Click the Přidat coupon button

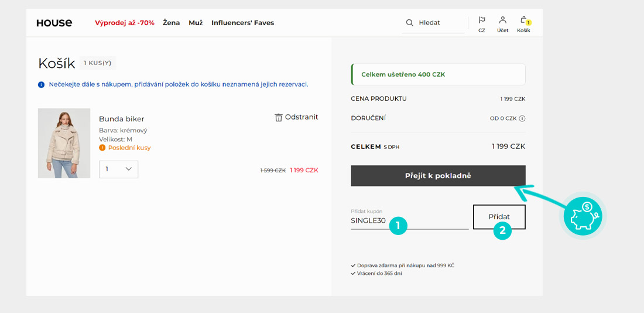499,217
